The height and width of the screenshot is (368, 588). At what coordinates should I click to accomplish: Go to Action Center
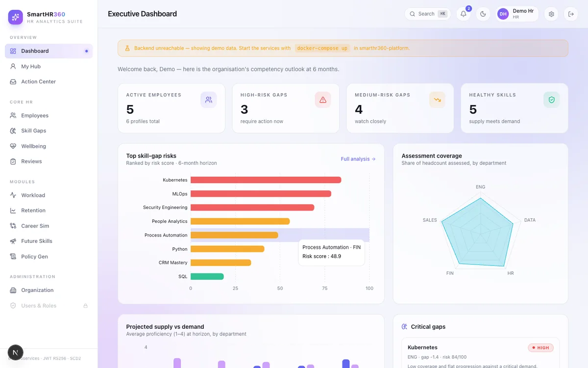click(49, 81)
